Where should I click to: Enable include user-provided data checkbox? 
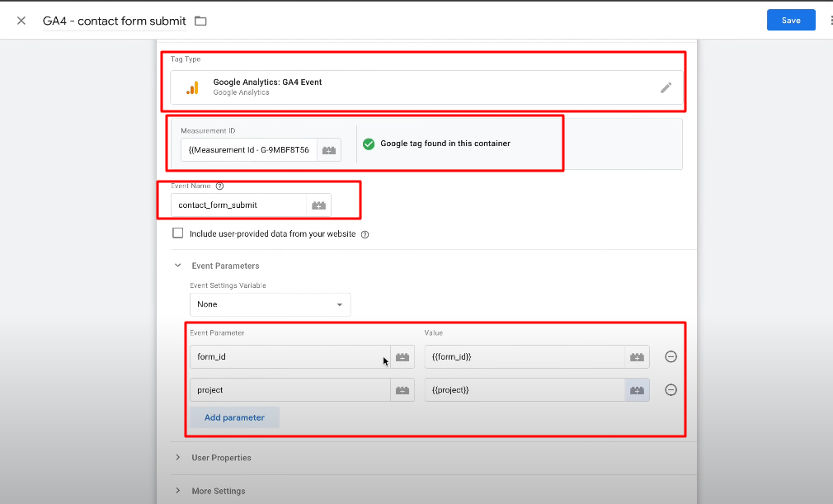pyautogui.click(x=177, y=233)
